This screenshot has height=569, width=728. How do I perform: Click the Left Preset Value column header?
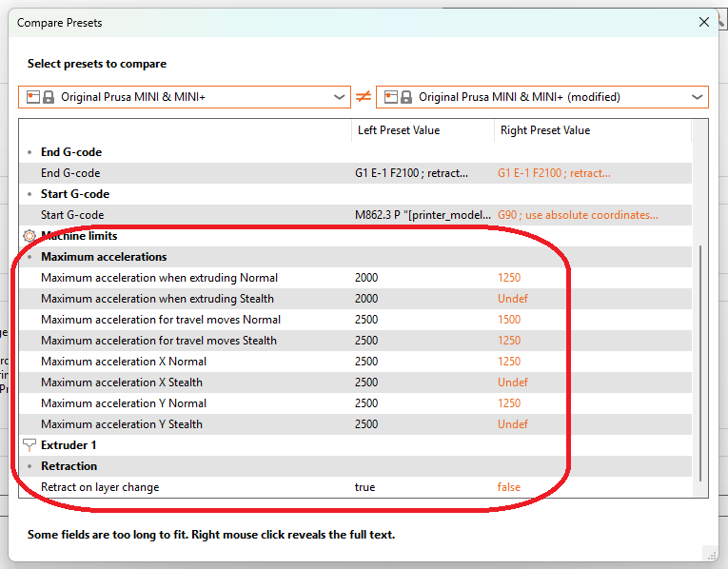coord(398,130)
